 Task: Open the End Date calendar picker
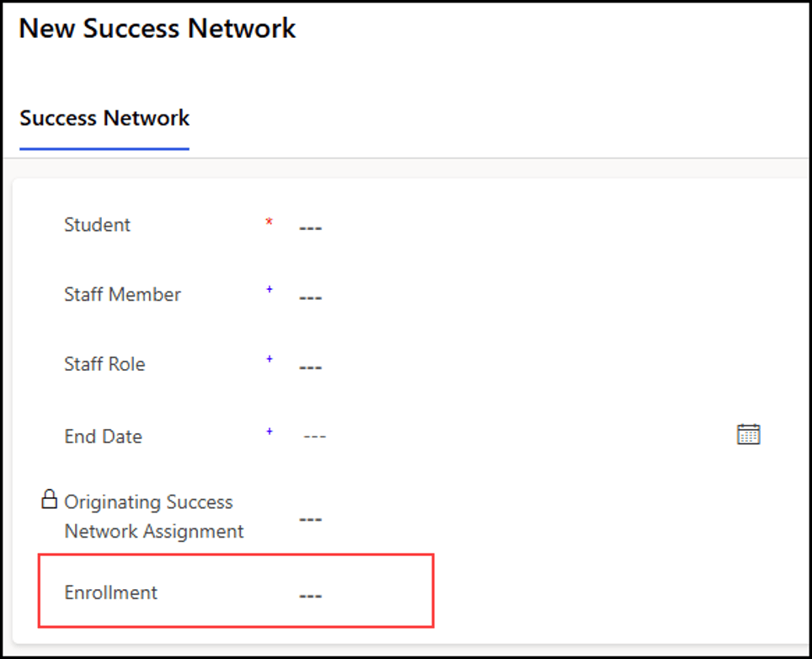pos(748,435)
